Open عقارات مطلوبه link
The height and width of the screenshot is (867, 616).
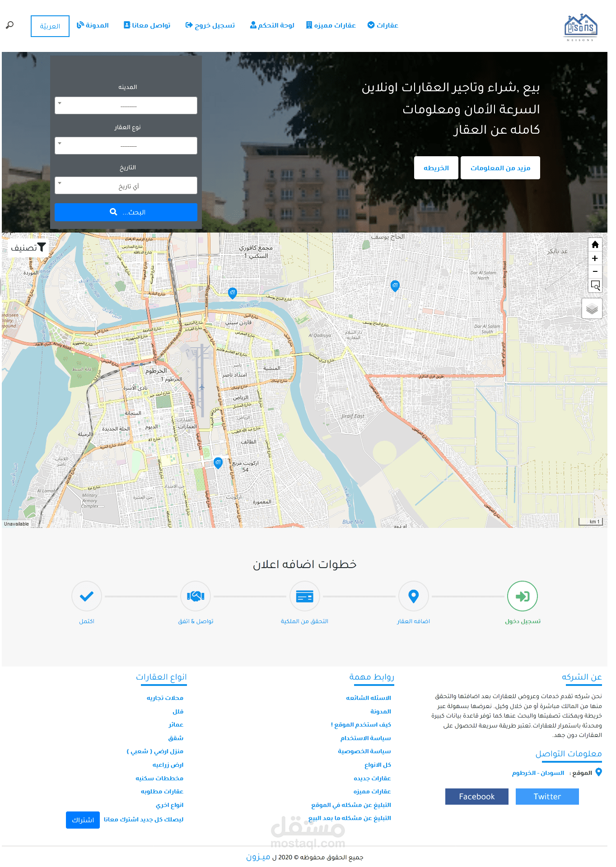(162, 792)
